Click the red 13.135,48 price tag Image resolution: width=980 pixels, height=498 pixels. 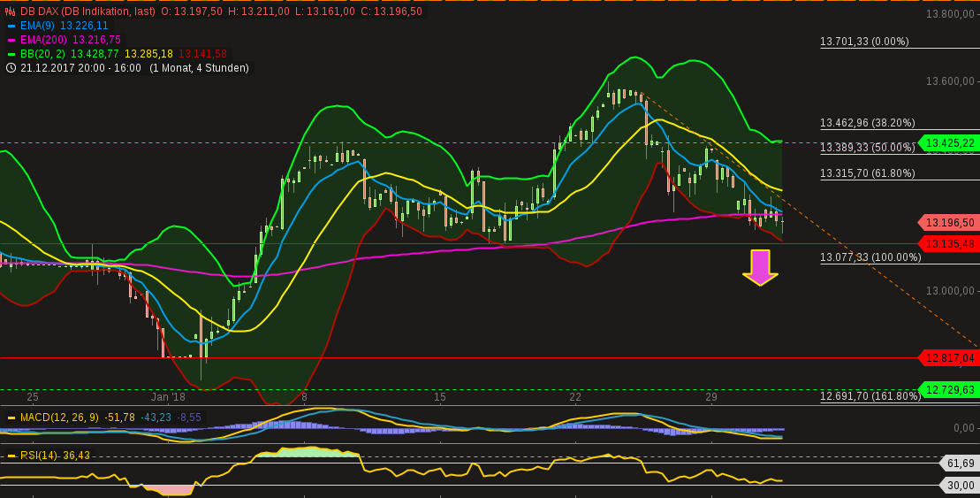click(x=947, y=244)
